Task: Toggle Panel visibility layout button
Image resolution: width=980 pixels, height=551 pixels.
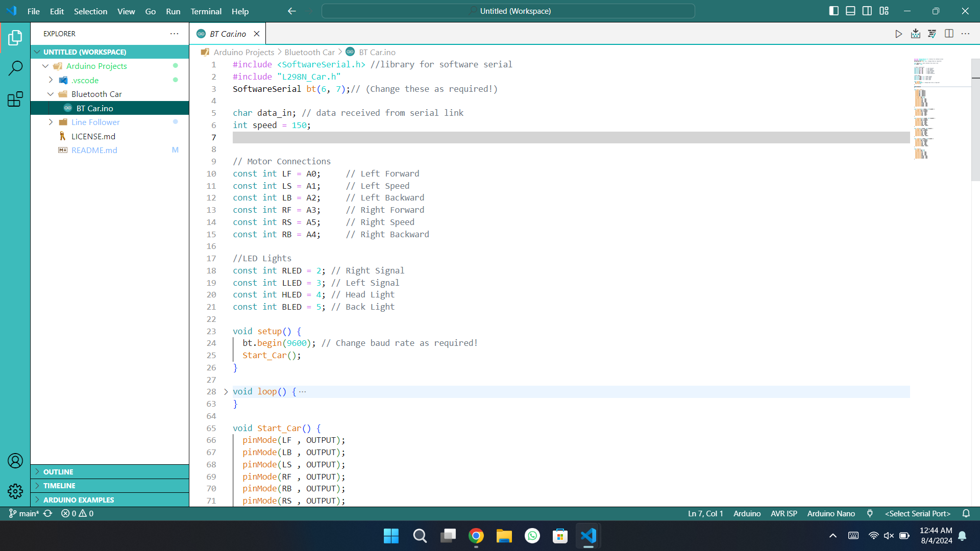Action: click(850, 11)
